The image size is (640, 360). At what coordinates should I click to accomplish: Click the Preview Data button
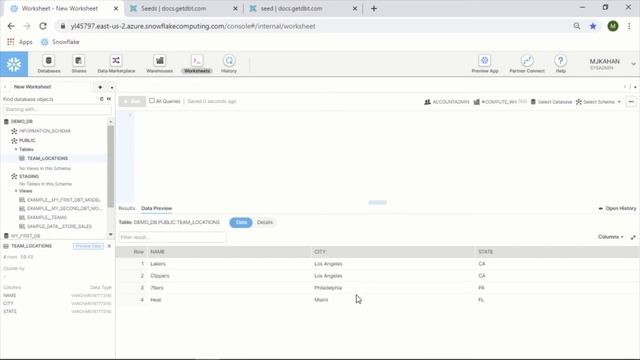(88, 246)
